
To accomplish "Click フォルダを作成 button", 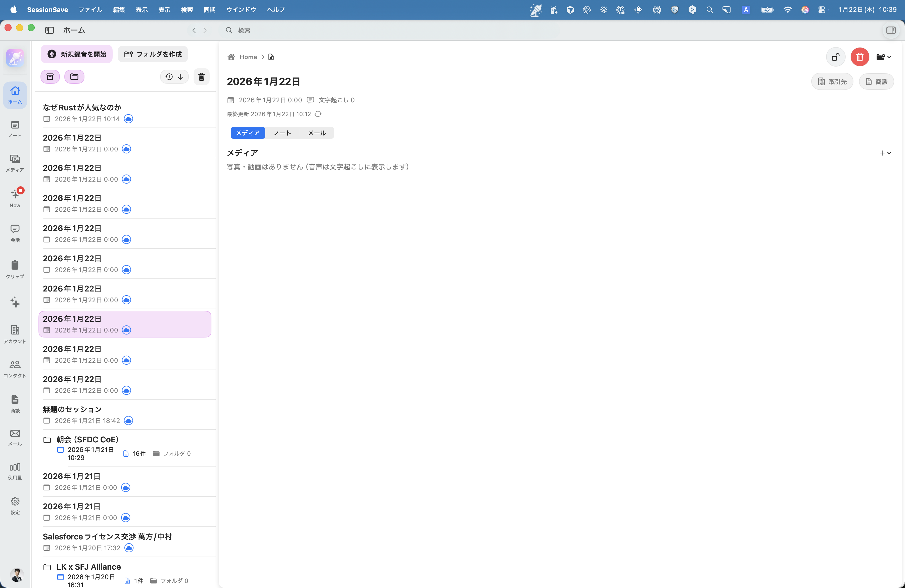I will click(153, 54).
